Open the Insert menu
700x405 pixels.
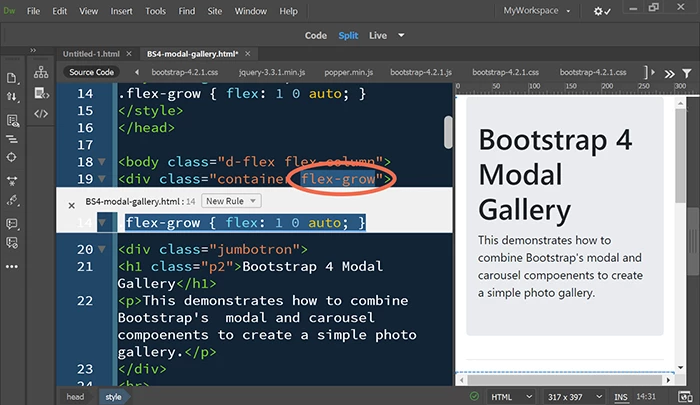[x=121, y=11]
